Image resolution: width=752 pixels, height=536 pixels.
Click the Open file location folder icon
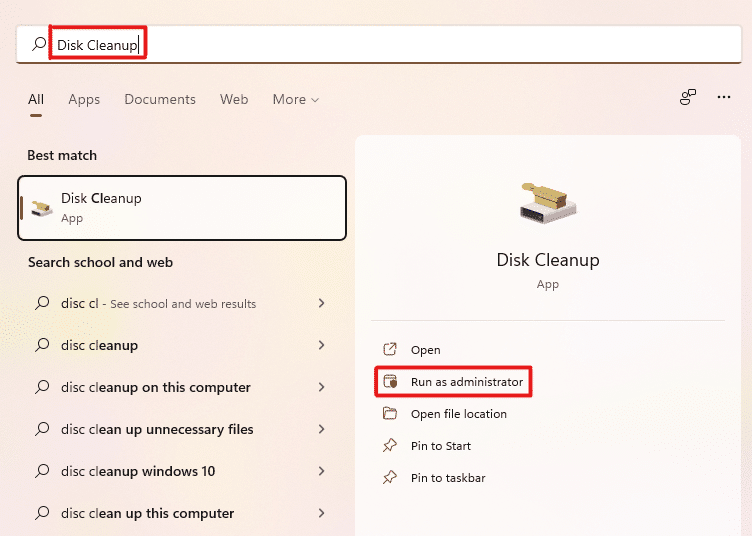tap(390, 413)
